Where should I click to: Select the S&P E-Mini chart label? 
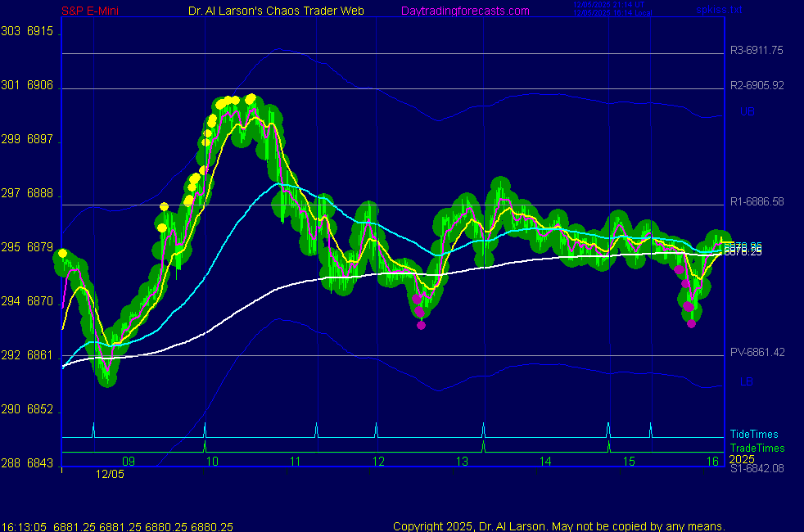[x=89, y=11]
